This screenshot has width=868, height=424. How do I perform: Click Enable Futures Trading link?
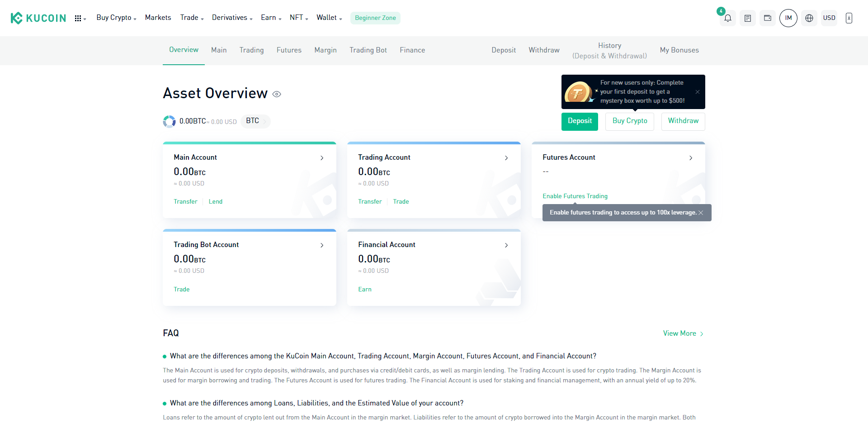coord(575,196)
